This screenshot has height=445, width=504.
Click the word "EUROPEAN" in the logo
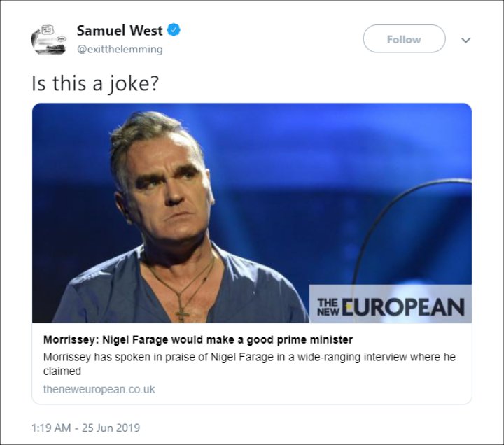point(403,307)
